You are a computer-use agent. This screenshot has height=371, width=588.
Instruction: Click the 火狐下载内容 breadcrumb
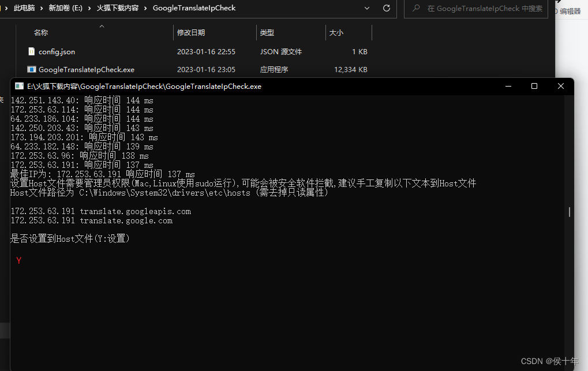(118, 8)
